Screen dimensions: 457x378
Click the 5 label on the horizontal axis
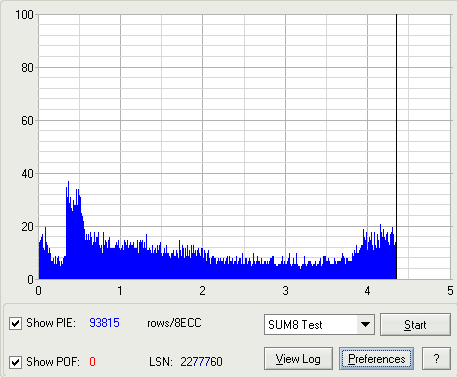[x=450, y=291]
